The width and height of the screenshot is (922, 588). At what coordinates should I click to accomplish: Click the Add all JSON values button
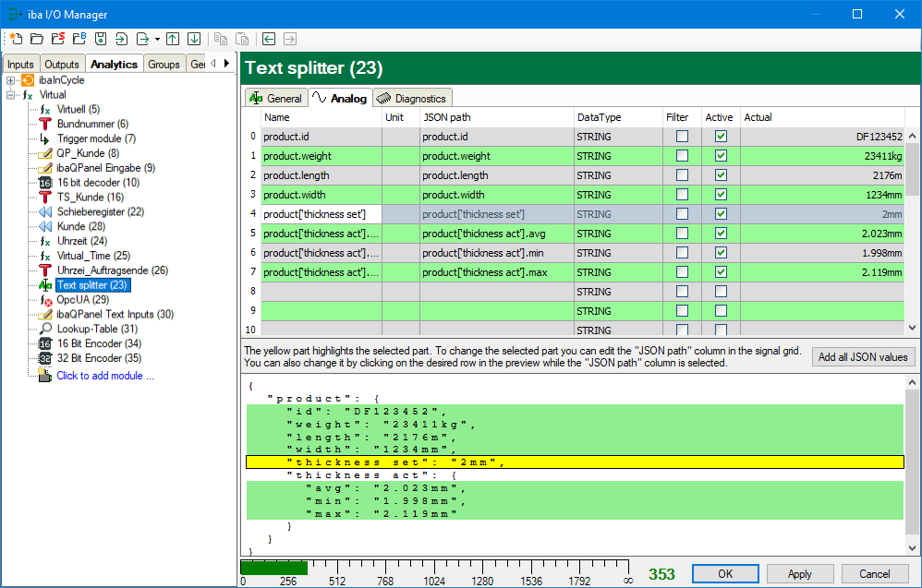pyautogui.click(x=863, y=357)
